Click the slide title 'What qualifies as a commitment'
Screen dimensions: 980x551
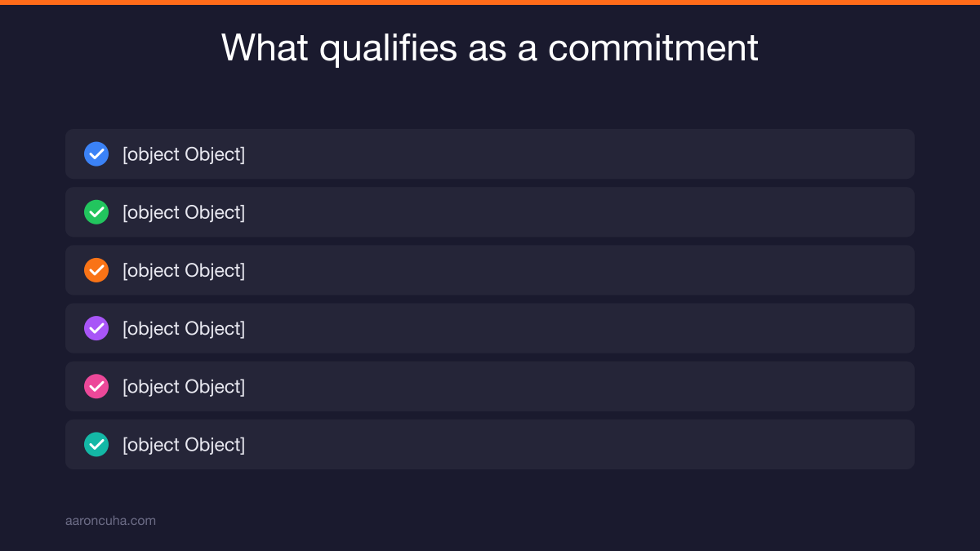coord(490,47)
